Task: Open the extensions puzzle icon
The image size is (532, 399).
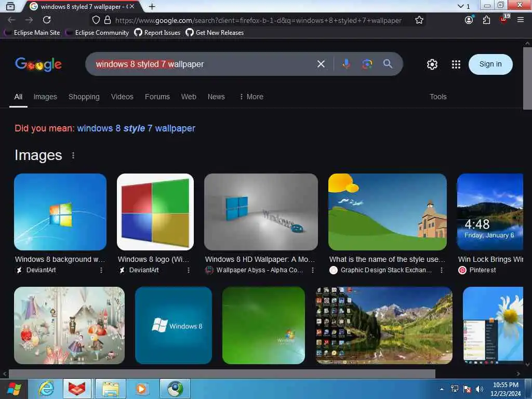Action: point(486,20)
